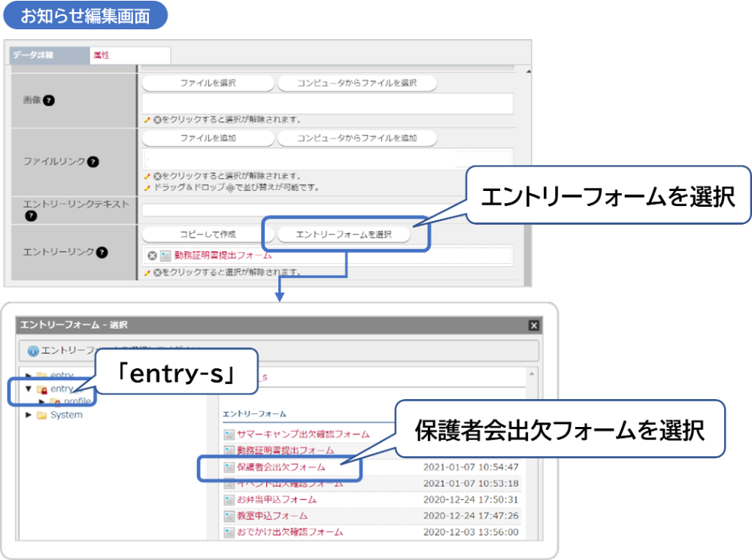Collapse the entry-s folder triangle

click(29, 389)
